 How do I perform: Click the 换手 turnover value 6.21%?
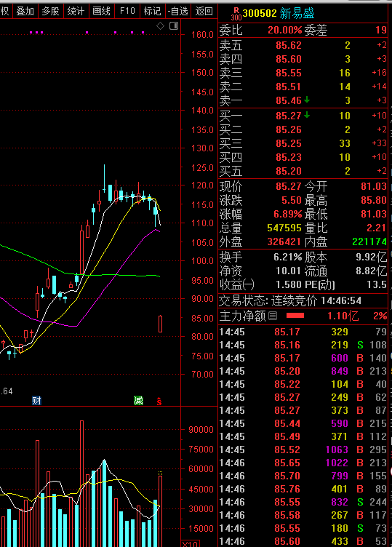(x=288, y=257)
